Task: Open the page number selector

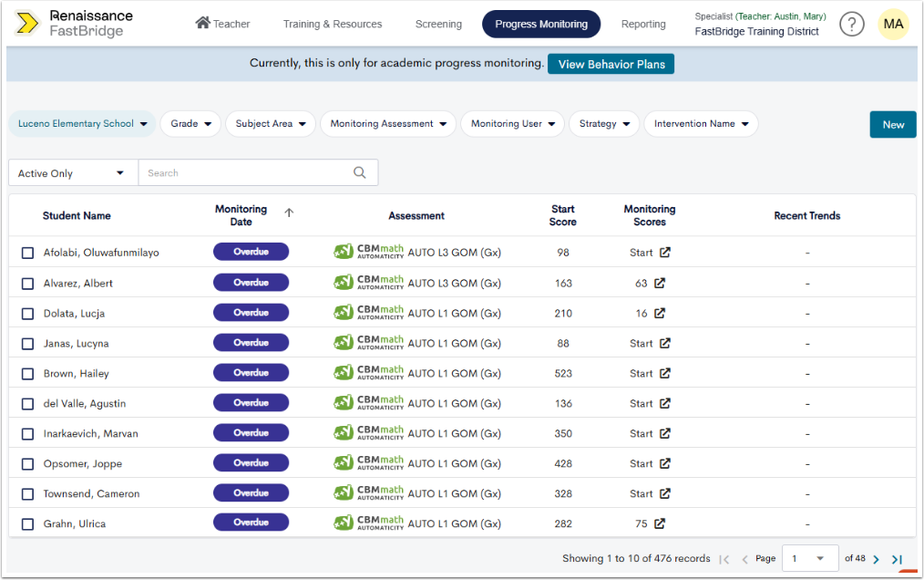Action: pos(810,558)
